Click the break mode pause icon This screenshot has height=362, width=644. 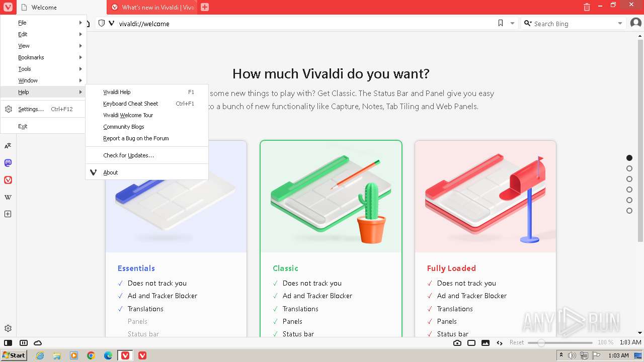pos(23,343)
